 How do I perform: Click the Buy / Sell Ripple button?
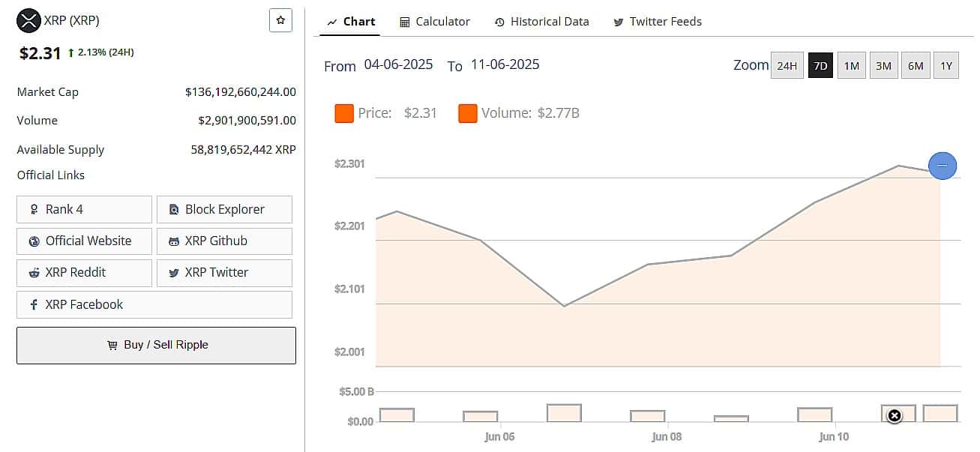tap(156, 346)
